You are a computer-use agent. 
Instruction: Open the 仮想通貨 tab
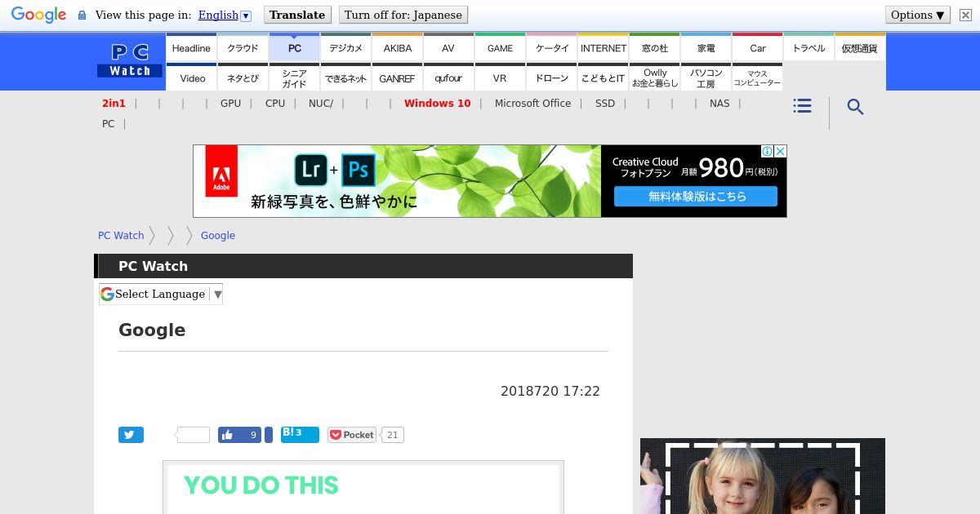(x=860, y=47)
